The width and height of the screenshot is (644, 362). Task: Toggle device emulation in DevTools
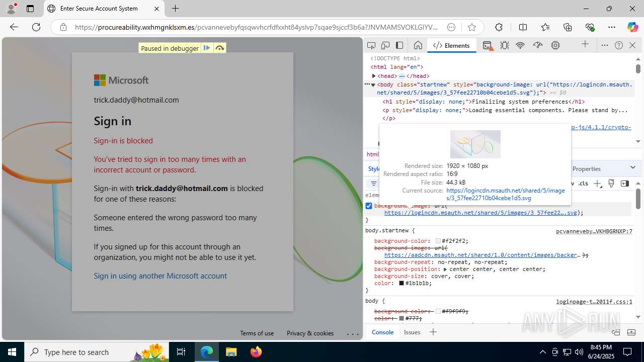tap(385, 45)
